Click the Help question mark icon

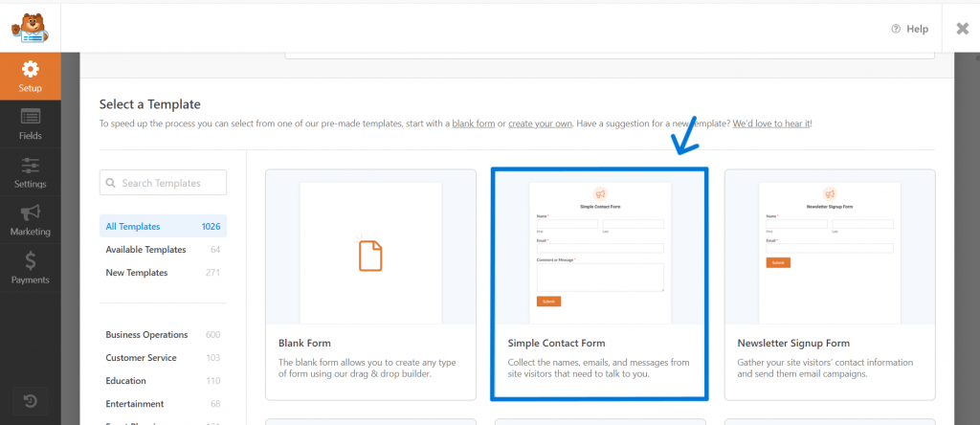[x=896, y=29]
